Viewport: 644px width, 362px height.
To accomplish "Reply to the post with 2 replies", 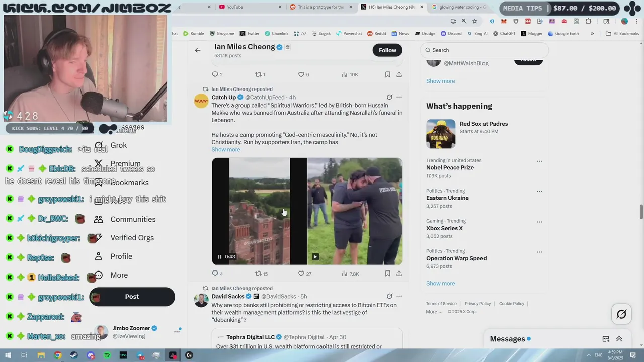I will coord(217,74).
